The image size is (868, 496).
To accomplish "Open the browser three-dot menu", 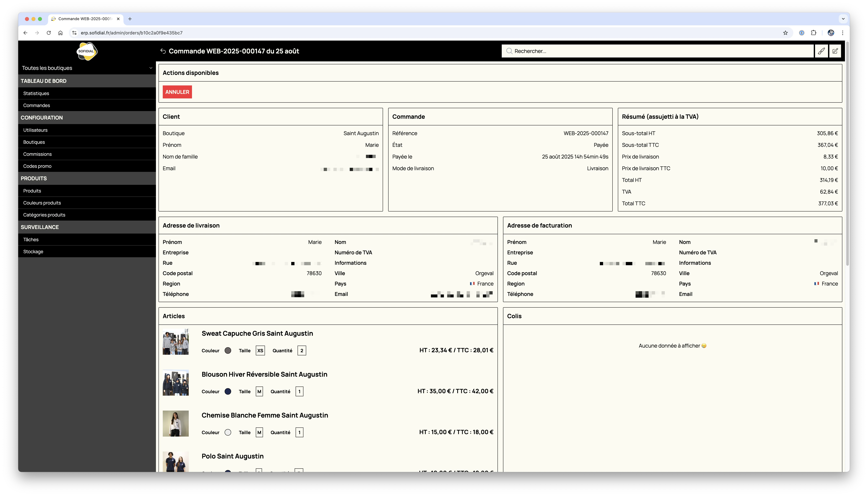I will (x=842, y=33).
